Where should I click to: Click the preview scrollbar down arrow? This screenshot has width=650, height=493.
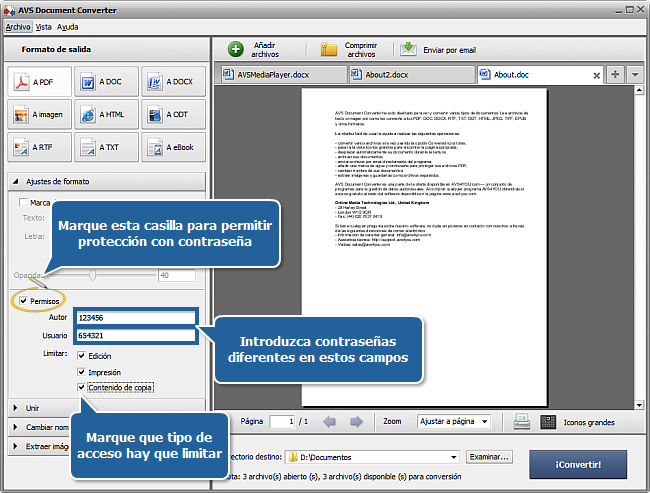(639, 405)
